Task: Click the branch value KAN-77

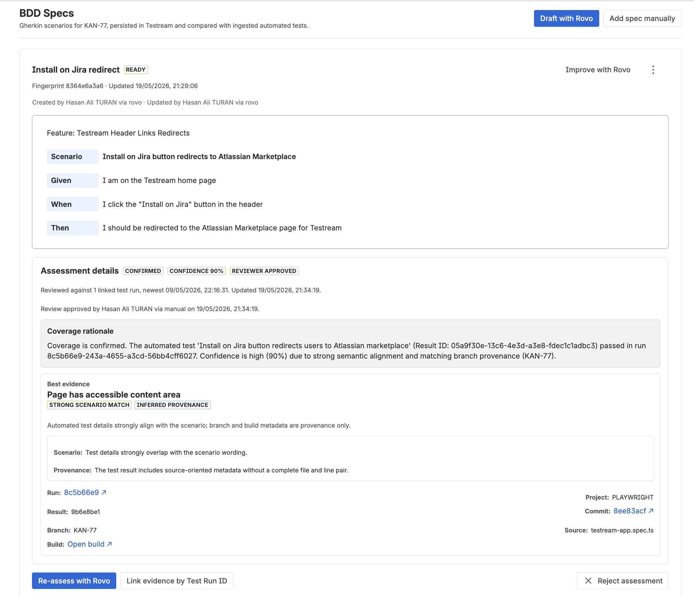Action: tap(85, 530)
